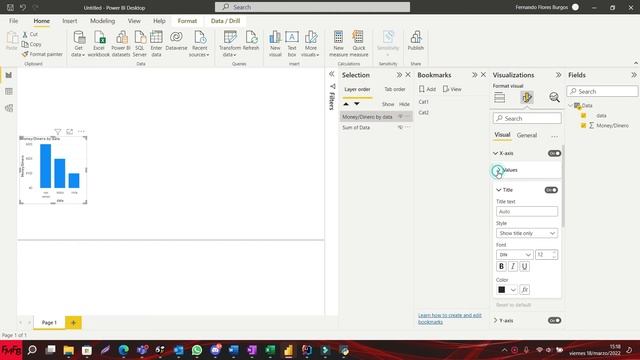Open Recent sources
This screenshot has height=360, width=640.
[x=199, y=44]
